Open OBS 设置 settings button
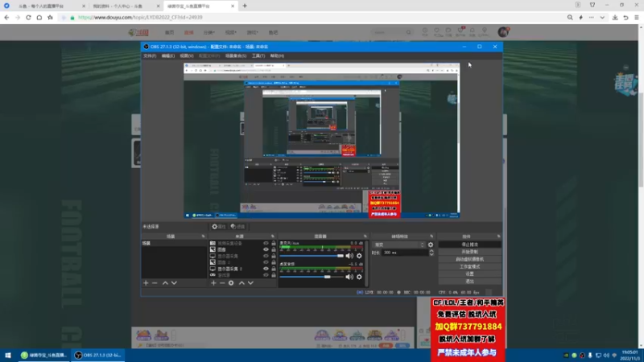This screenshot has height=362, width=644. 470,274
